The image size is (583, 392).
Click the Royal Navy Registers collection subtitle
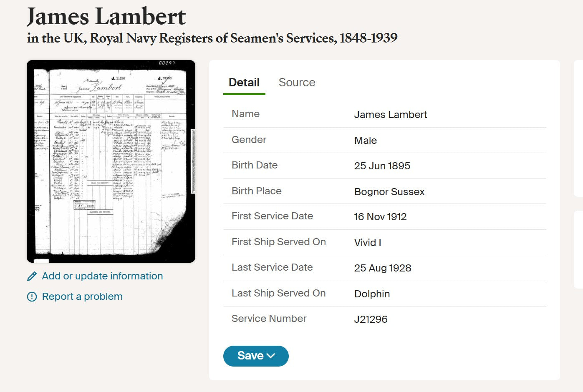(x=212, y=38)
